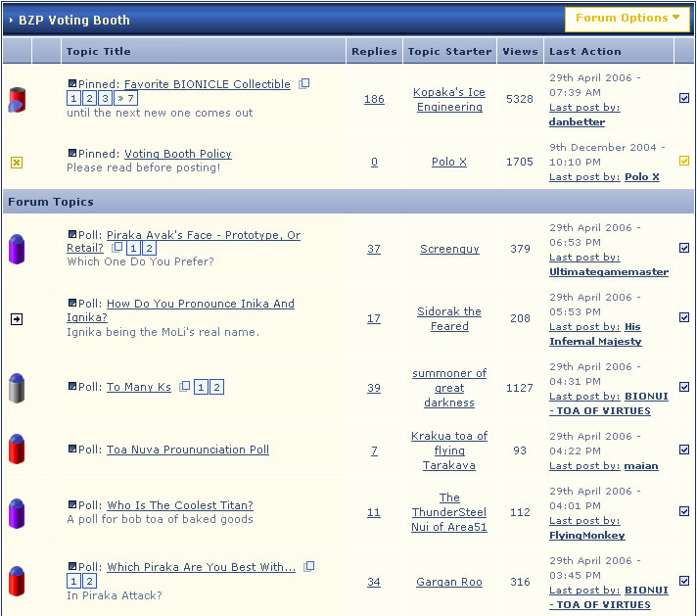Open the Favorite BIONICLE Collectible topic

tap(208, 84)
